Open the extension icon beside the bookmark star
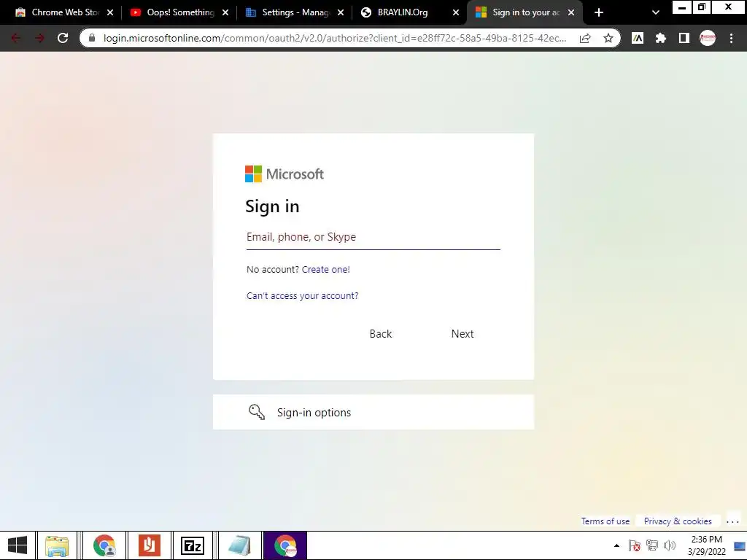The image size is (747, 560). pyautogui.click(x=638, y=38)
